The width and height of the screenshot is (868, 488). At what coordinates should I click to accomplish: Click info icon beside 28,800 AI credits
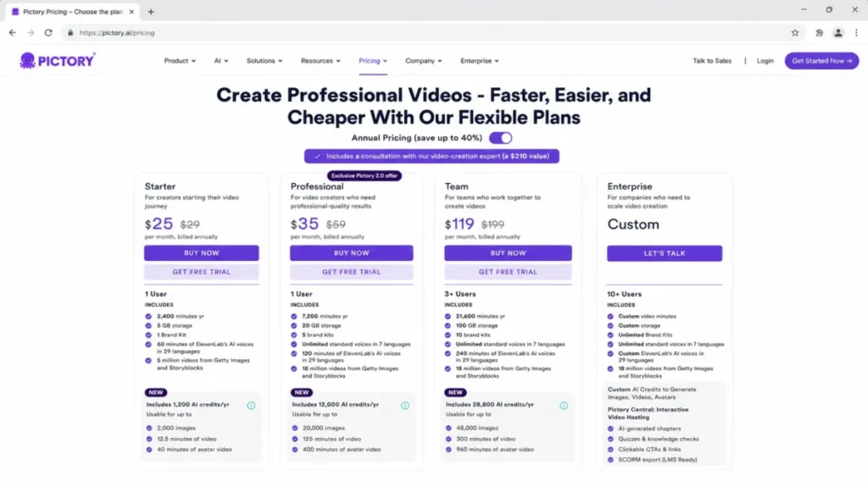pyautogui.click(x=564, y=406)
